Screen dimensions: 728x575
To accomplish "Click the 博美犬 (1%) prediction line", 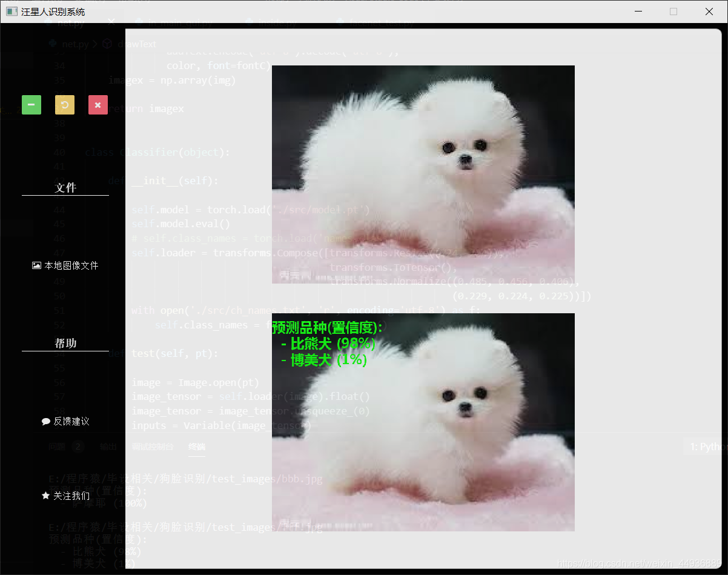I will tap(324, 360).
